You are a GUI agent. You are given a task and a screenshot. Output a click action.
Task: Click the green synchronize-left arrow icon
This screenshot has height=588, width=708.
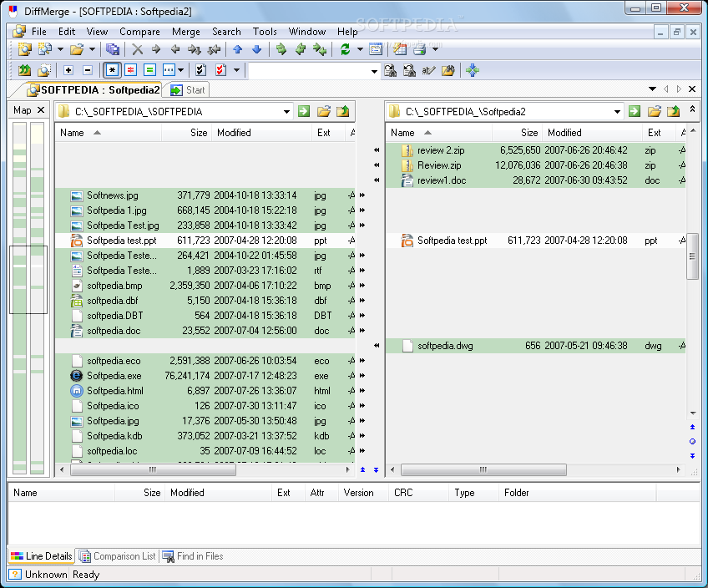click(x=301, y=49)
